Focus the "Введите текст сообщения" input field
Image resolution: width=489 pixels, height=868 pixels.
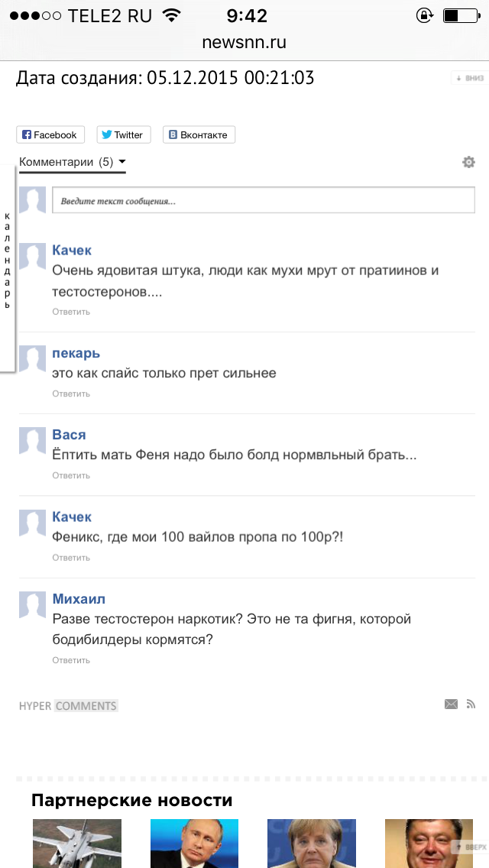pos(263,201)
